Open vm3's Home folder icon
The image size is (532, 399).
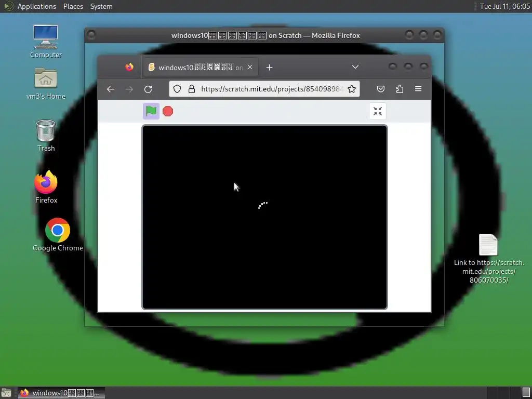tap(46, 84)
